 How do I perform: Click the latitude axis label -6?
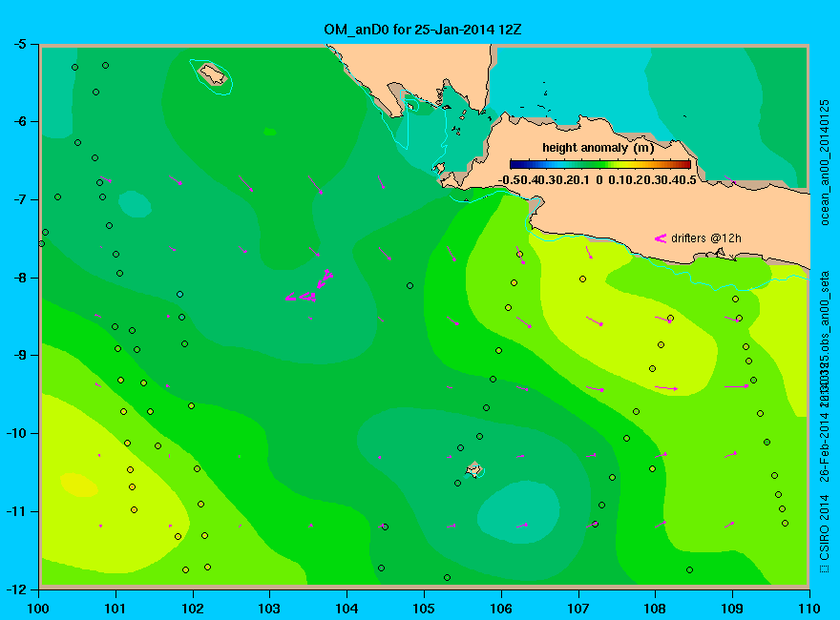pyautogui.click(x=19, y=121)
